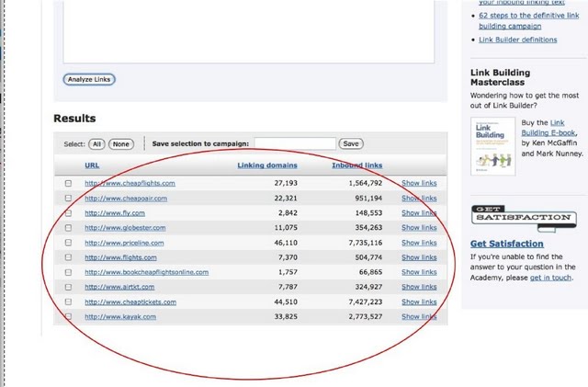Open the http://www.cheapflights.com link
This screenshot has width=588, height=387.
click(x=130, y=183)
